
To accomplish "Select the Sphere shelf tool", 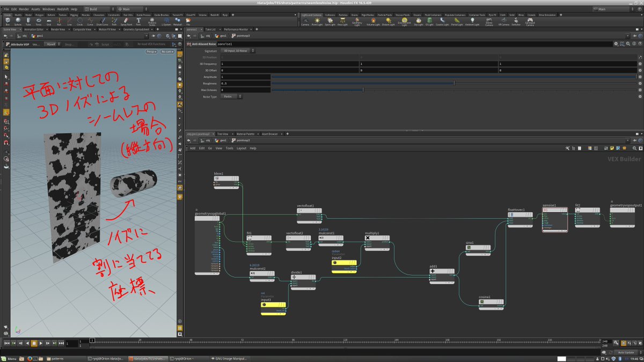I will point(18,21).
